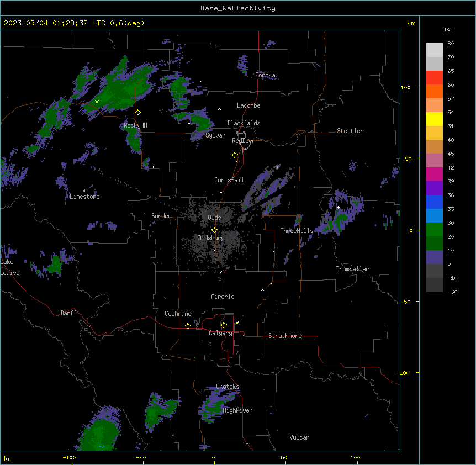Click the Calgary city label

[220, 333]
